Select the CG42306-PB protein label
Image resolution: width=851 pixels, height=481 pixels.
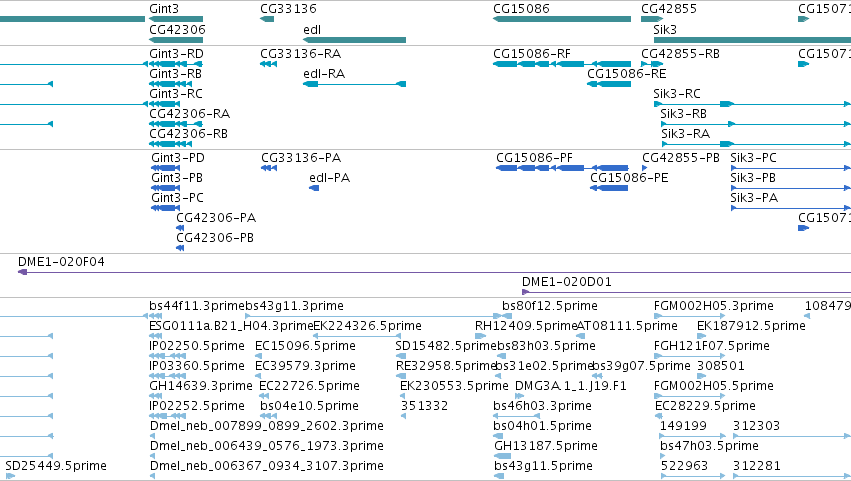pyautogui.click(x=215, y=238)
